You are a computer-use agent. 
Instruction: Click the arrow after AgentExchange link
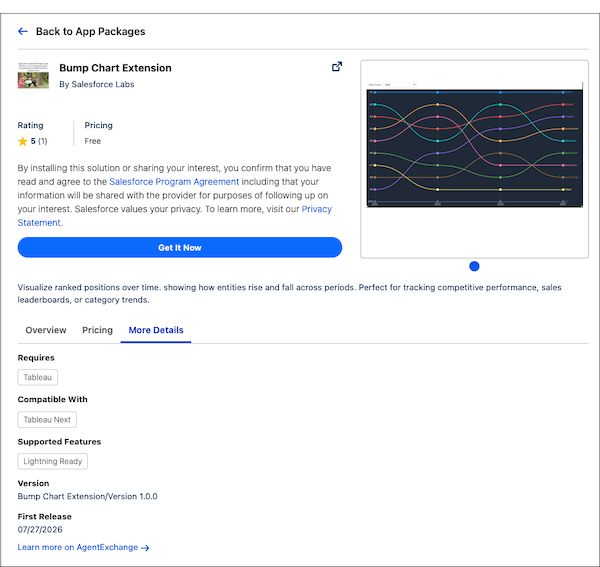point(145,548)
